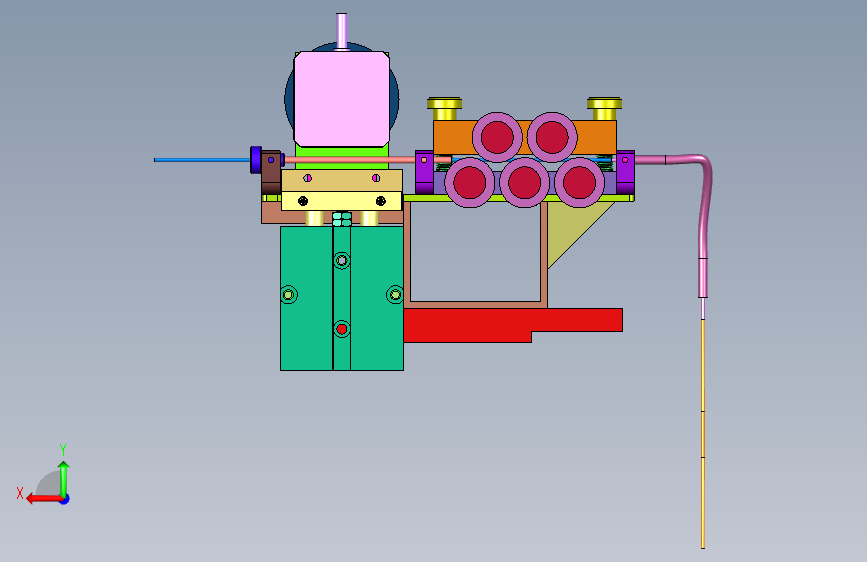
Task: Pick the left purple end block
Action: (x=424, y=172)
